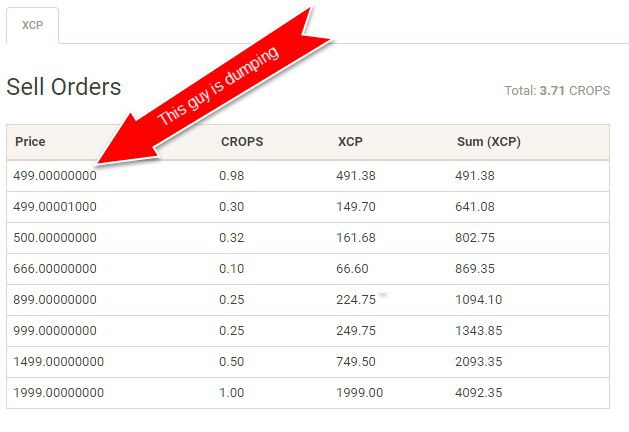Screen dimensions: 629x432
Task: Select the 1499.00000000 price row
Action: 308,362
